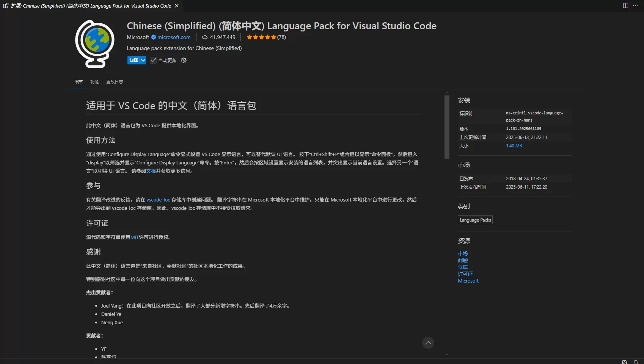Open the five-star rating with 78 reviews
The image size is (644, 364).
266,37
